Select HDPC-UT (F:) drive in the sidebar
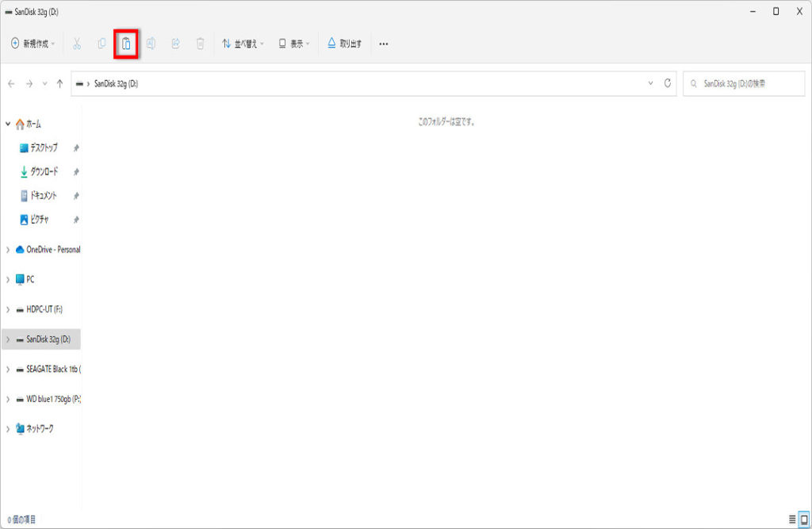 coord(44,309)
